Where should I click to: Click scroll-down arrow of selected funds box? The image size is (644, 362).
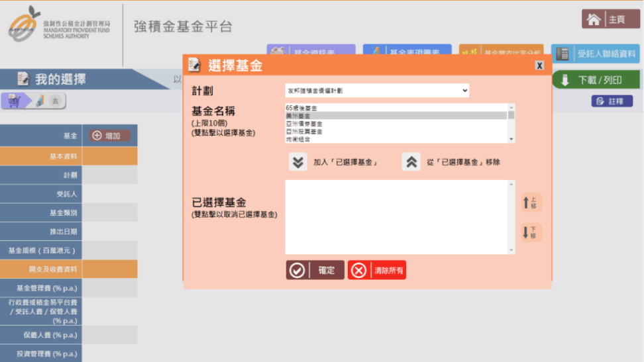coord(511,250)
